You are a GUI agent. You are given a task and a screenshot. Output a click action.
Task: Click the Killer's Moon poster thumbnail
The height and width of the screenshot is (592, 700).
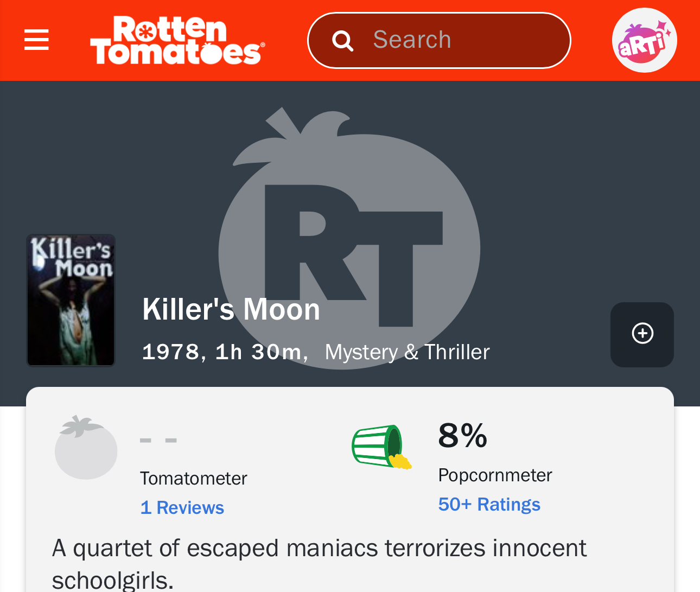click(x=71, y=300)
